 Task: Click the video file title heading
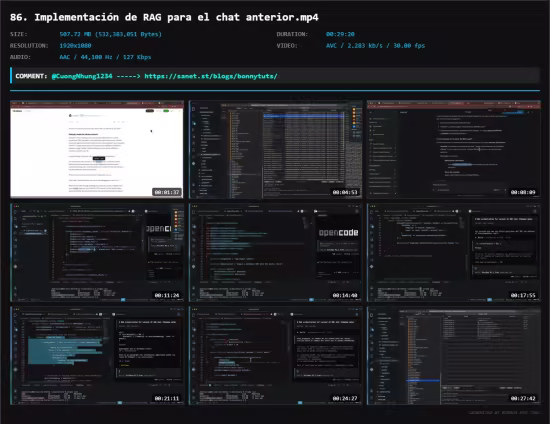164,17
